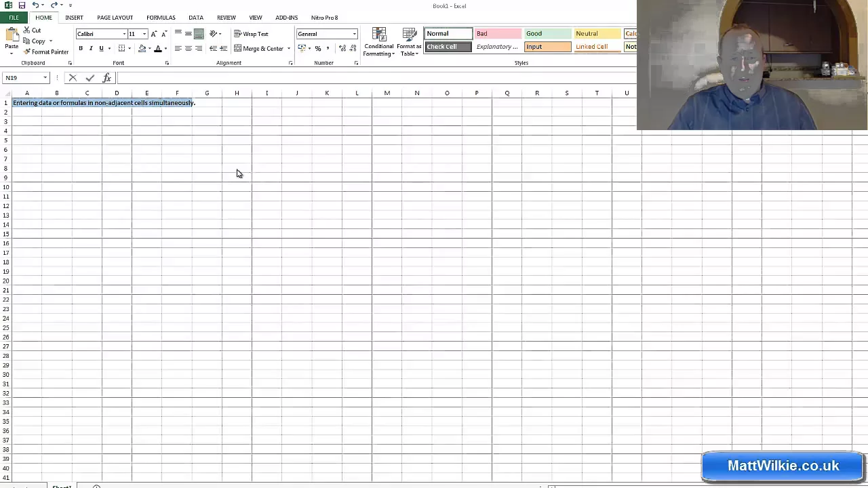
Task: Apply the font color A
Action: click(157, 49)
